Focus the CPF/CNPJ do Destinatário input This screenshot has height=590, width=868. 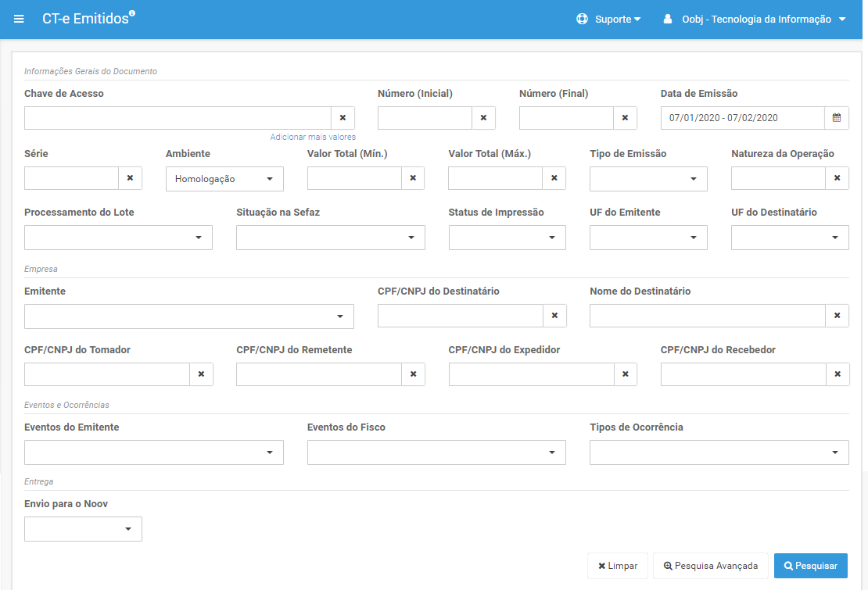pos(461,316)
